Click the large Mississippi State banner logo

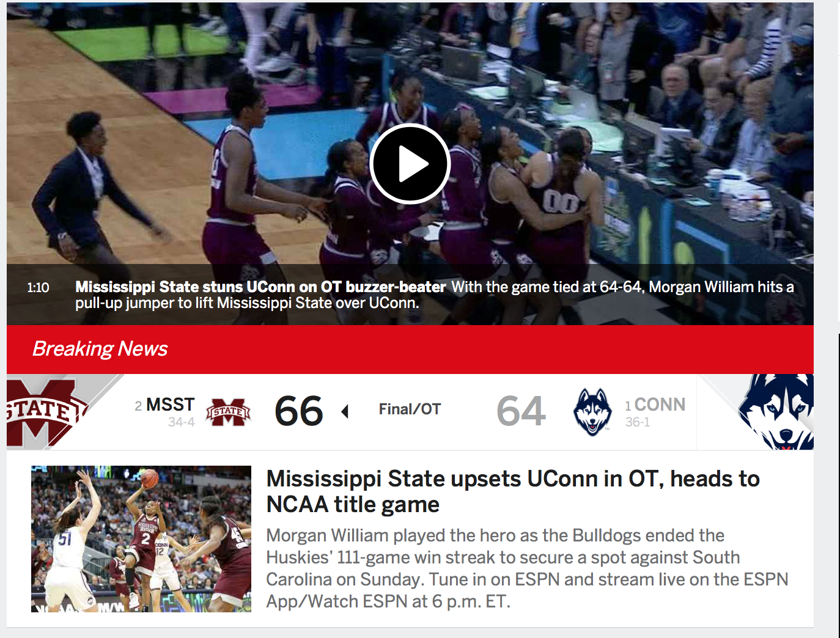pos(47,412)
